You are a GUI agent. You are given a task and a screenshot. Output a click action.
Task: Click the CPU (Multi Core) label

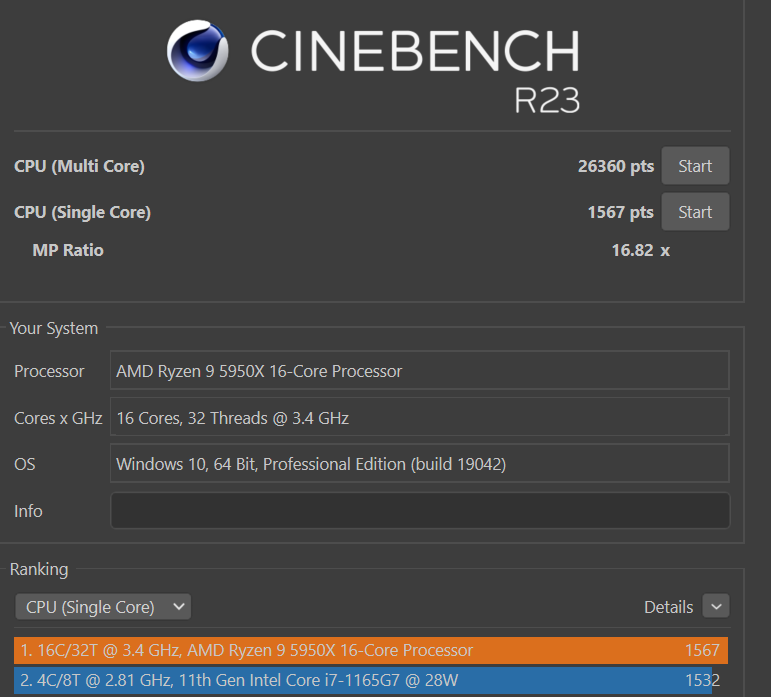79,166
